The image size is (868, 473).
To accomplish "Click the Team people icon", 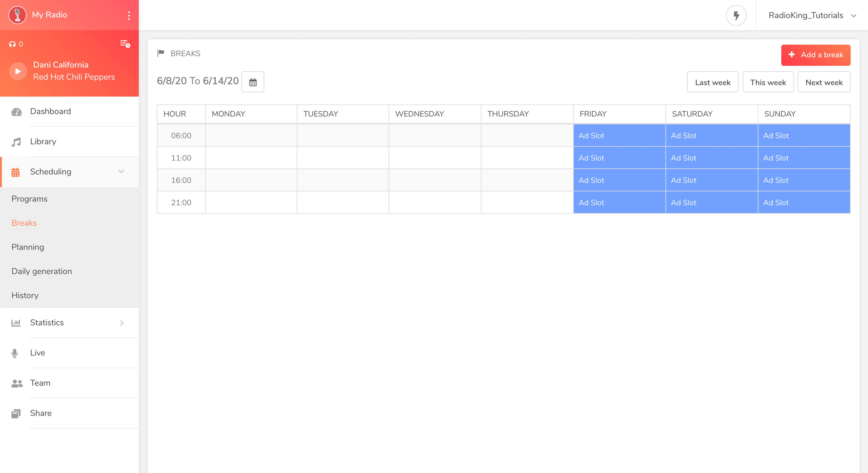I will (x=17, y=383).
